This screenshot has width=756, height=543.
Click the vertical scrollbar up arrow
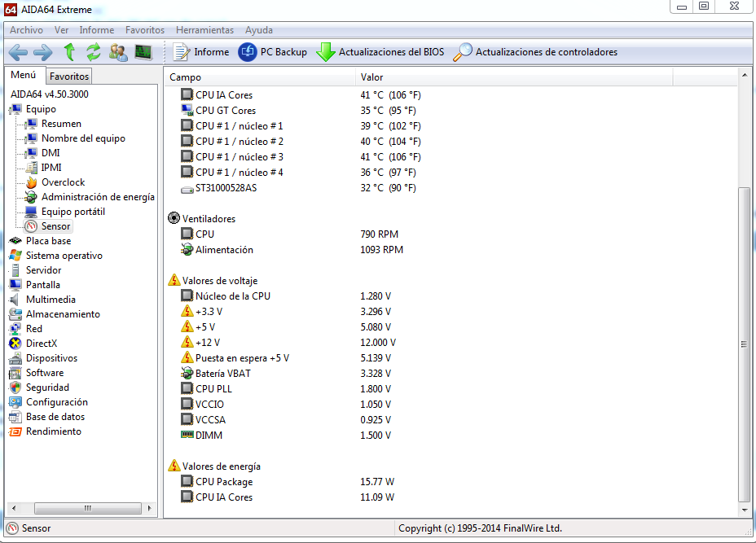pos(745,75)
